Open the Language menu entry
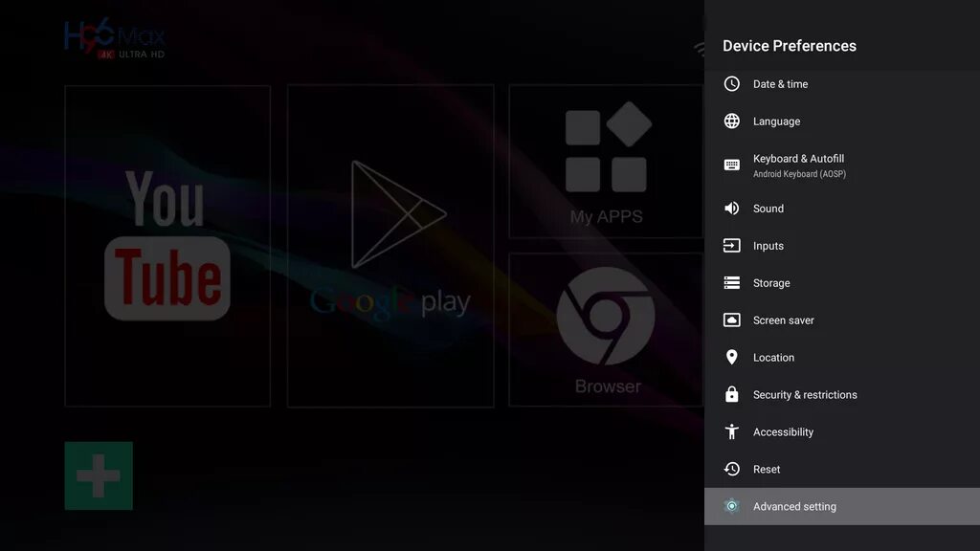Image resolution: width=980 pixels, height=551 pixels. tap(842, 121)
